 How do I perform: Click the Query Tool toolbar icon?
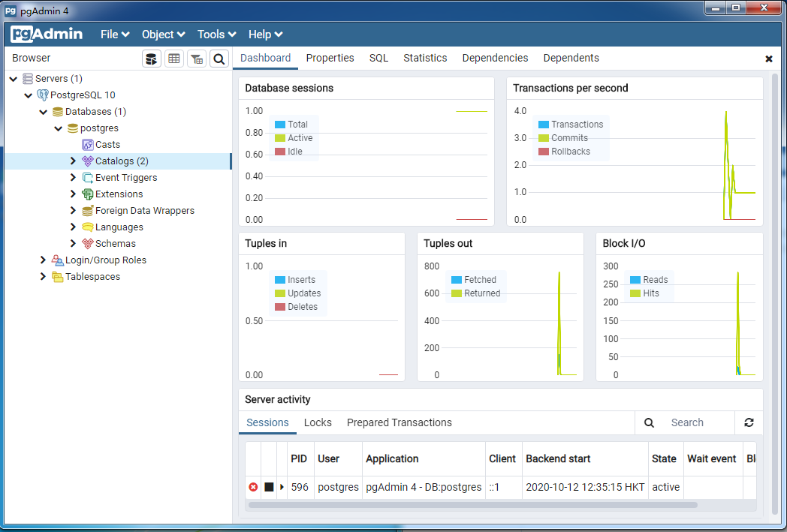152,59
